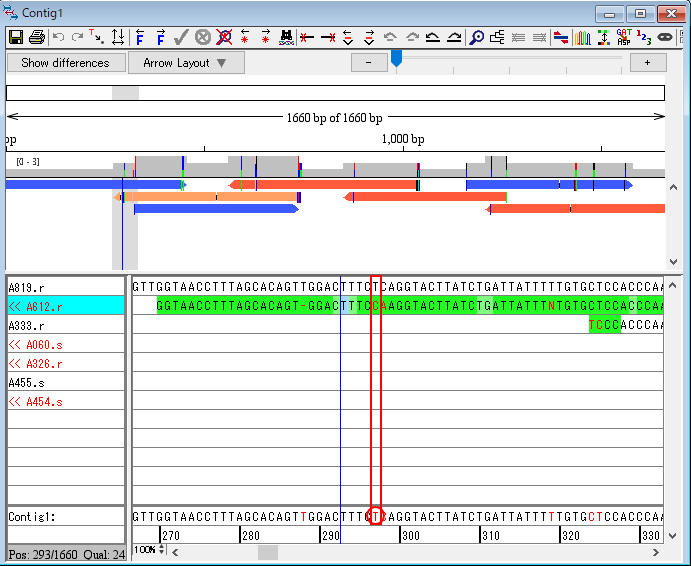Go to previous red asterisk mismatch
Viewport: 691px width, 566px height.
245,37
